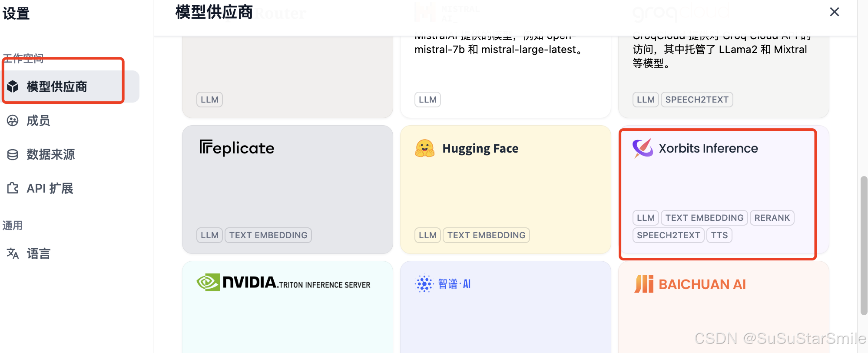This screenshot has height=353, width=868.
Task: Select the NVIDIA Triton Inference Server card
Action: click(x=288, y=307)
